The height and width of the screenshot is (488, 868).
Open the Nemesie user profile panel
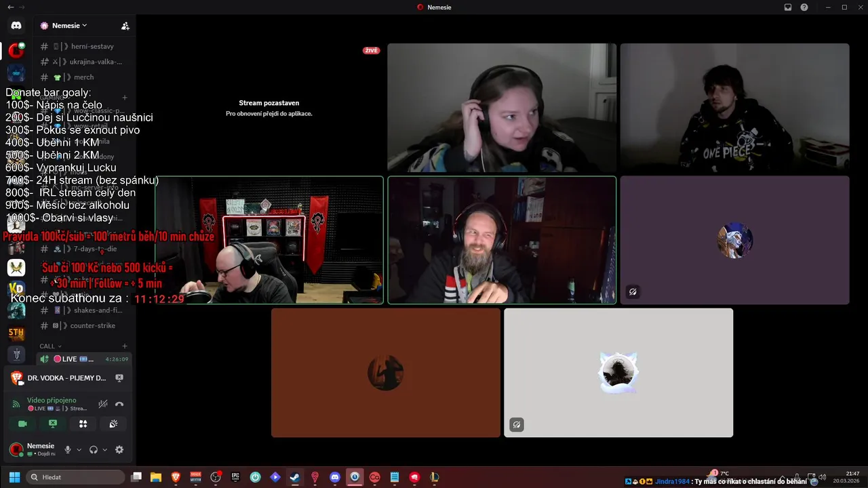[33, 449]
